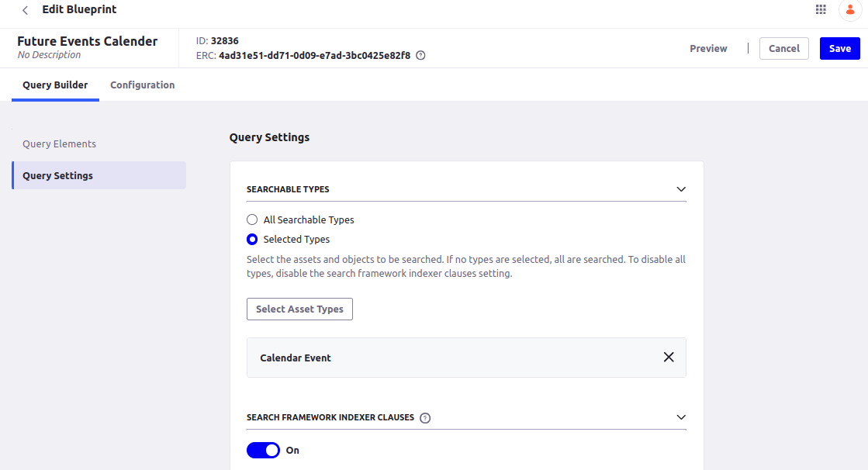The height and width of the screenshot is (470, 868).
Task: Click the No Description text
Action: [x=50, y=55]
